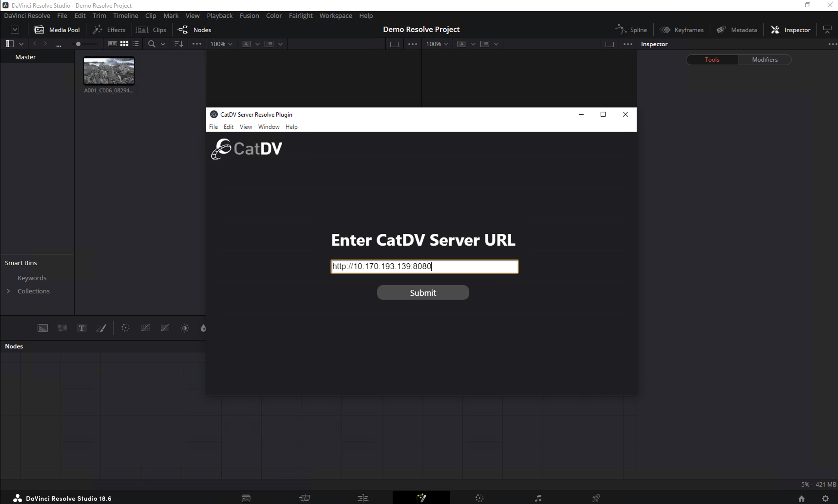838x504 pixels.
Task: Open search filter dropdown arrow
Action: click(163, 44)
